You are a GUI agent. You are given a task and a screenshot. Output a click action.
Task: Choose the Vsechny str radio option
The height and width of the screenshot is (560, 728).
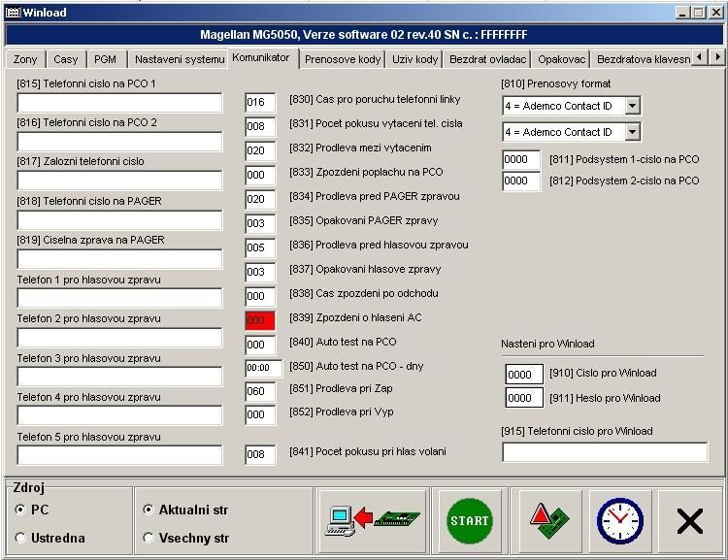(x=149, y=538)
